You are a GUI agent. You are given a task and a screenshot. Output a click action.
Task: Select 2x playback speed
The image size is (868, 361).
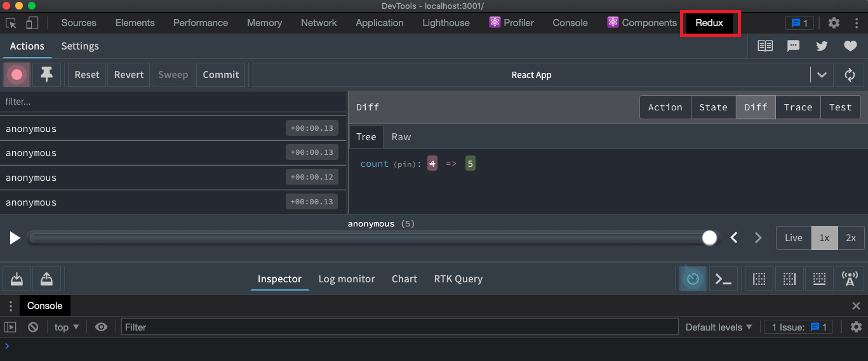point(851,238)
